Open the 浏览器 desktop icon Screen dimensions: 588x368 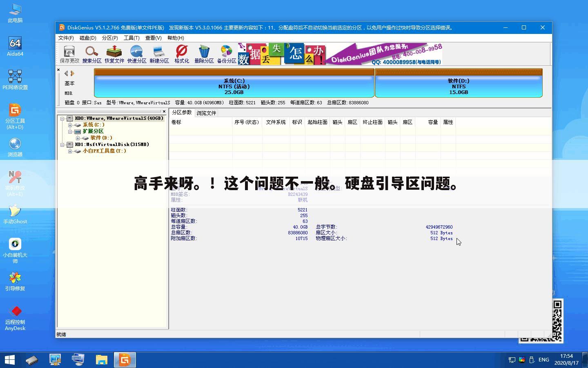pos(15,147)
